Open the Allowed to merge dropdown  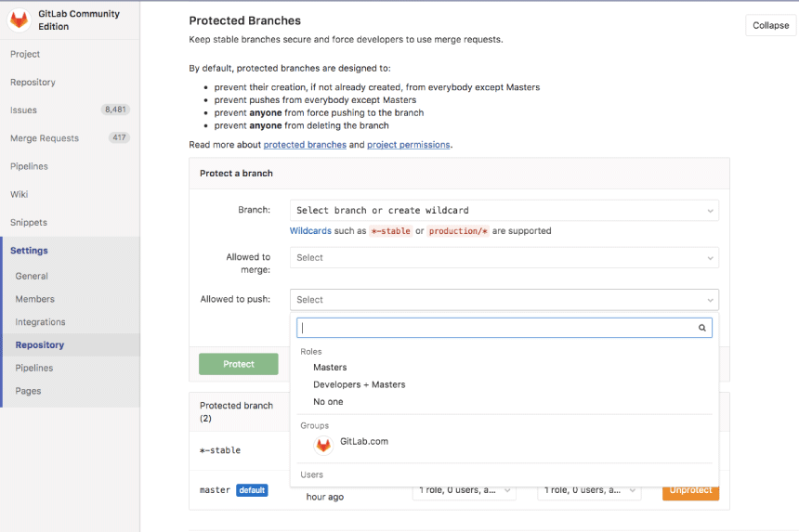tap(504, 257)
